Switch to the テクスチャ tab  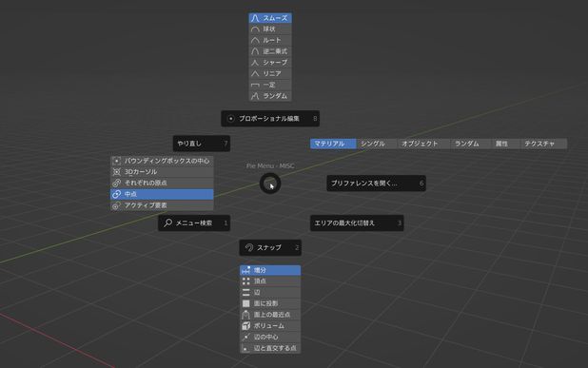tap(543, 144)
